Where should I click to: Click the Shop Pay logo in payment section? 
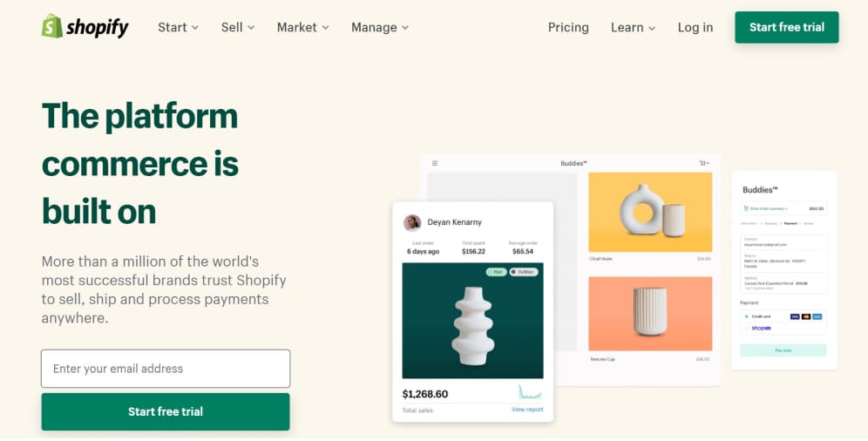point(761,328)
